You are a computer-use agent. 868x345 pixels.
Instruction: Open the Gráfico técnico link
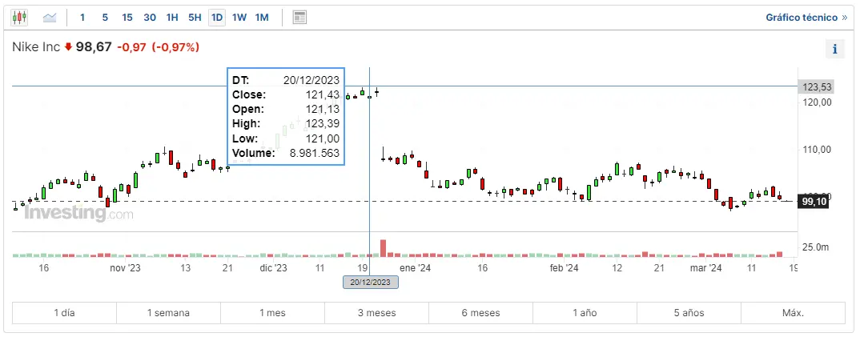pyautogui.click(x=806, y=17)
